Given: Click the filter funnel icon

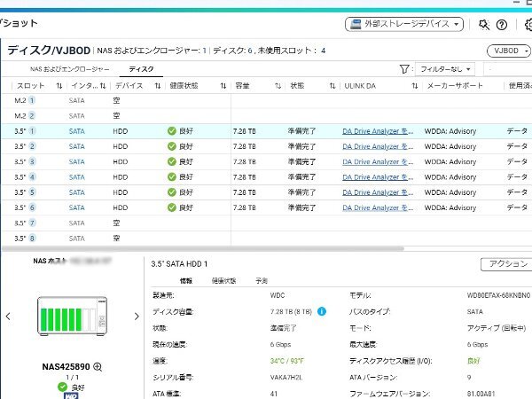Looking at the screenshot, I should pyautogui.click(x=404, y=69).
